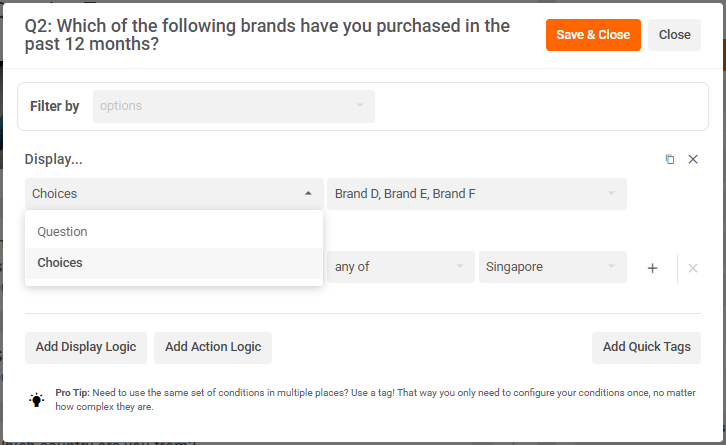
Task: Expand the Singapore value dropdown
Action: tap(552, 267)
